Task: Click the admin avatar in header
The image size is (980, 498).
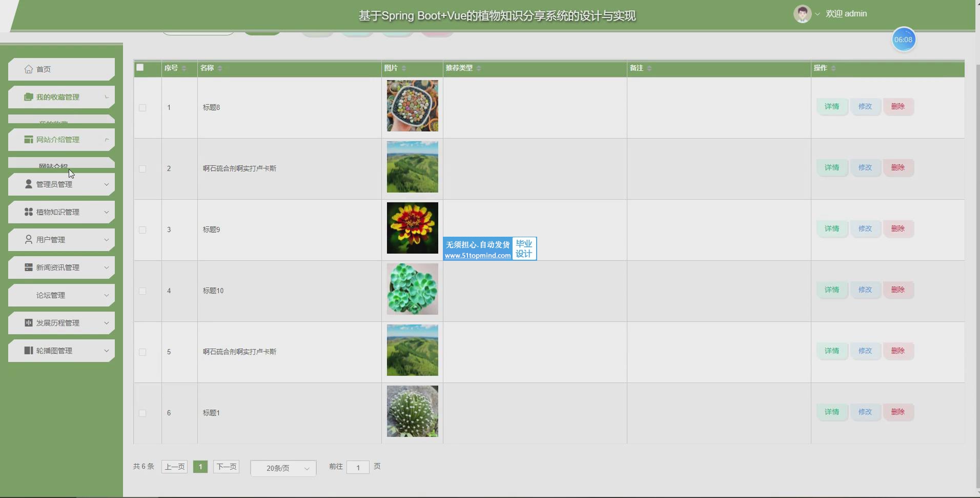Action: click(x=802, y=14)
